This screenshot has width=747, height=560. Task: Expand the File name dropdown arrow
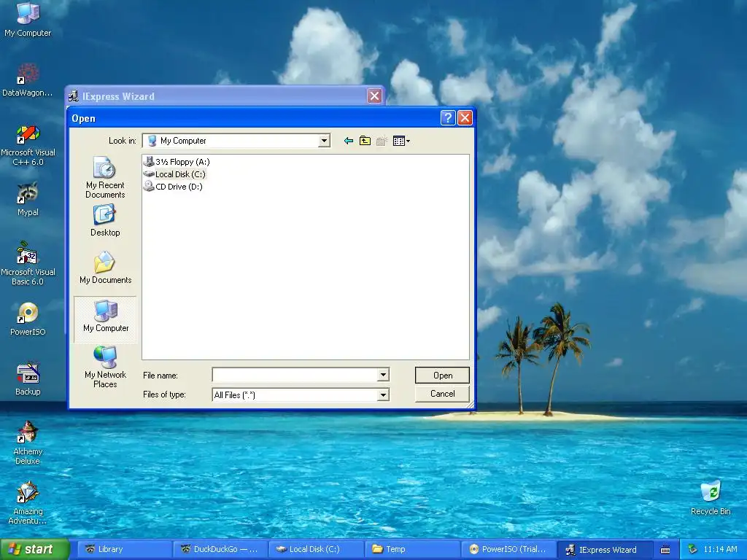[x=383, y=376]
